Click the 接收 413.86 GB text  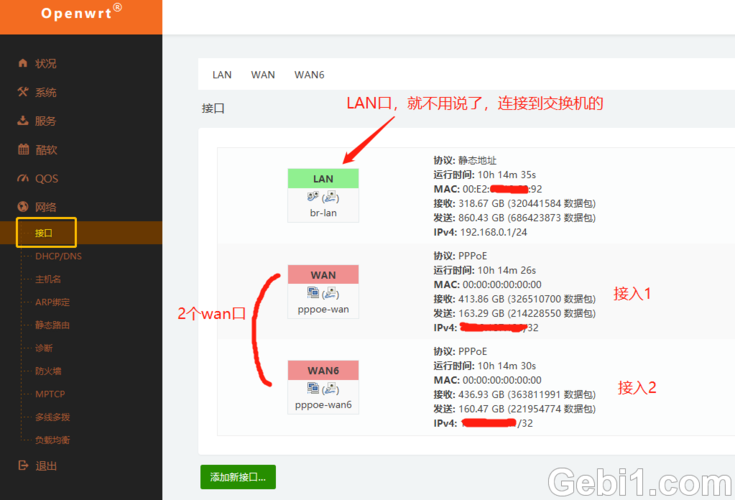tap(514, 299)
